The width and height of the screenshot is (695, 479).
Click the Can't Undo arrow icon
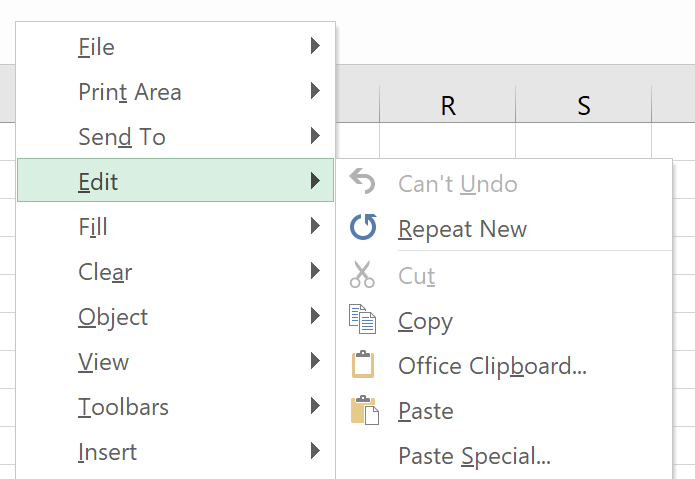pyautogui.click(x=363, y=182)
